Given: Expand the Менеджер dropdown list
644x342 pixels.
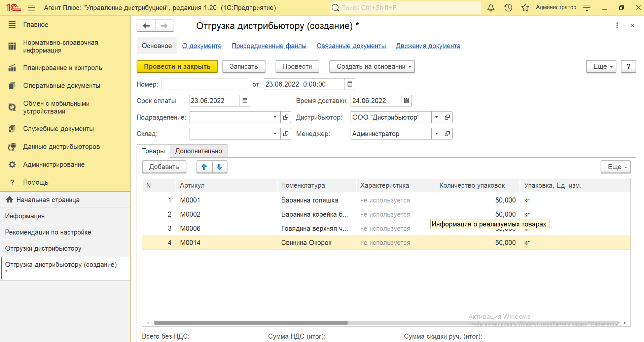Looking at the screenshot, I should tap(436, 134).
